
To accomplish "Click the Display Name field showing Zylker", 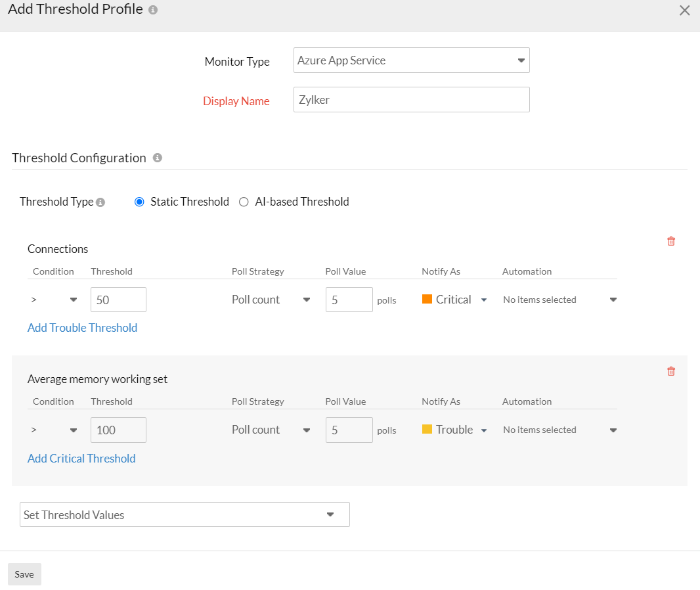I will (411, 99).
